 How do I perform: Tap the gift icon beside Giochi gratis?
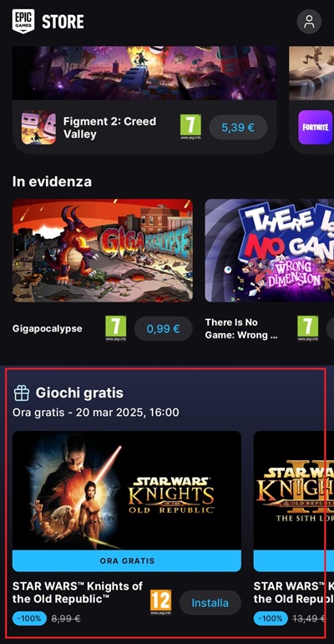(x=22, y=393)
